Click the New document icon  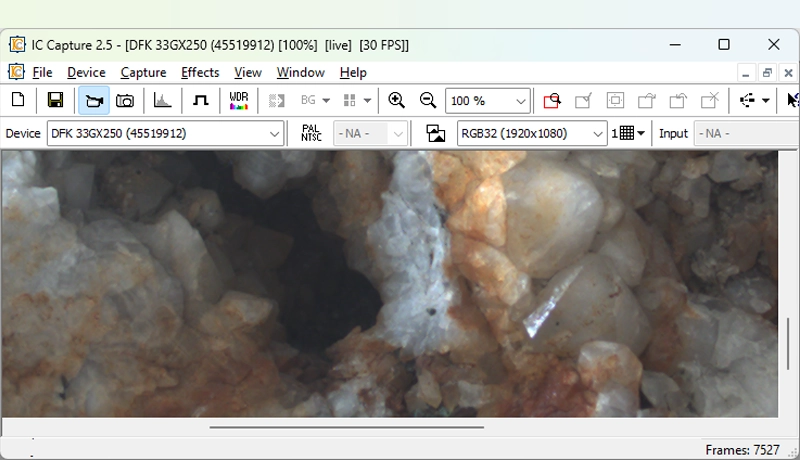pos(18,100)
